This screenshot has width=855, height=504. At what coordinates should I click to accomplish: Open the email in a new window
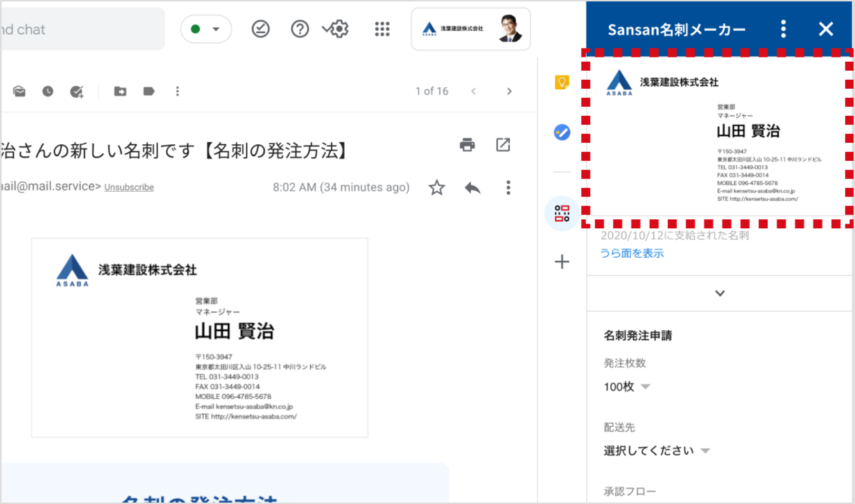tap(503, 145)
